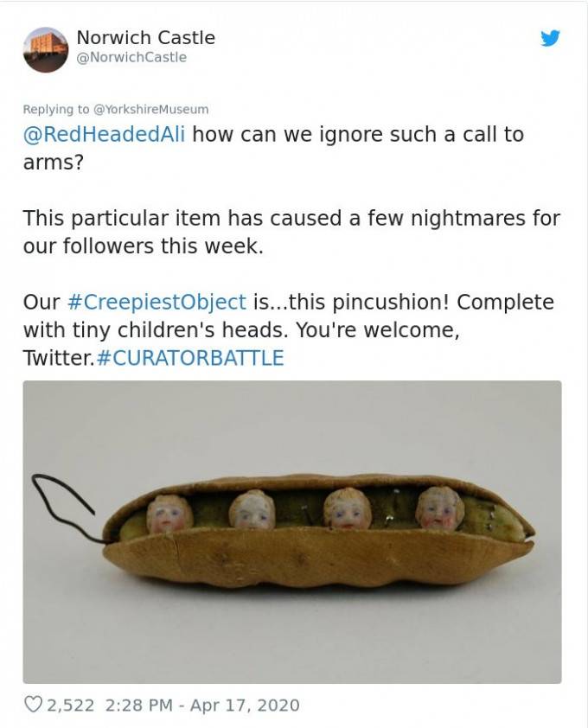Open Norwich Castle profile avatar
This screenshot has width=588, height=728.
tap(46, 49)
